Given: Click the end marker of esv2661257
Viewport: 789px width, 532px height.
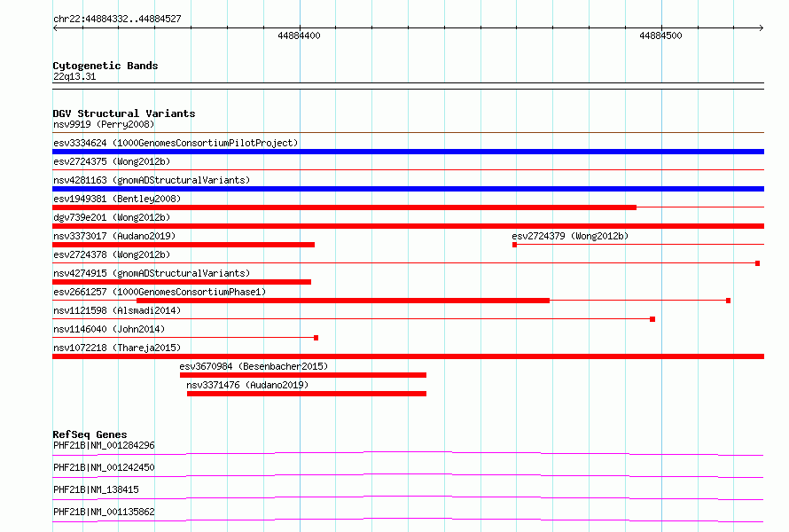Looking at the screenshot, I should click(x=728, y=301).
